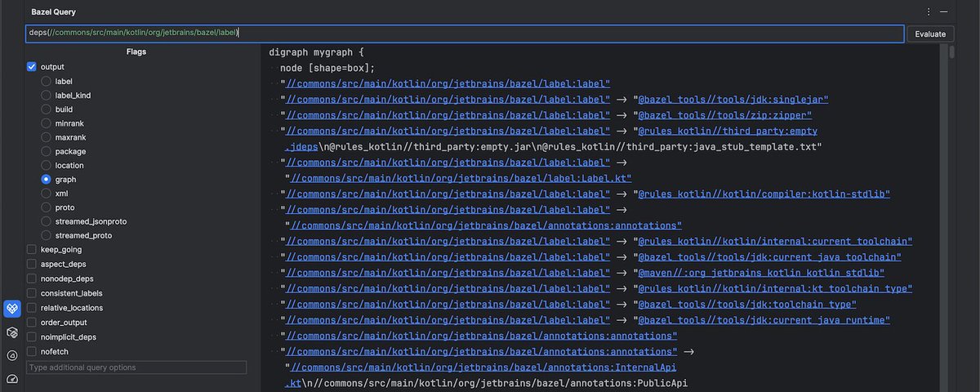Viewport: 980px width, 392px height.
Task: Open the annotations:InternalApi link
Action: 483,367
